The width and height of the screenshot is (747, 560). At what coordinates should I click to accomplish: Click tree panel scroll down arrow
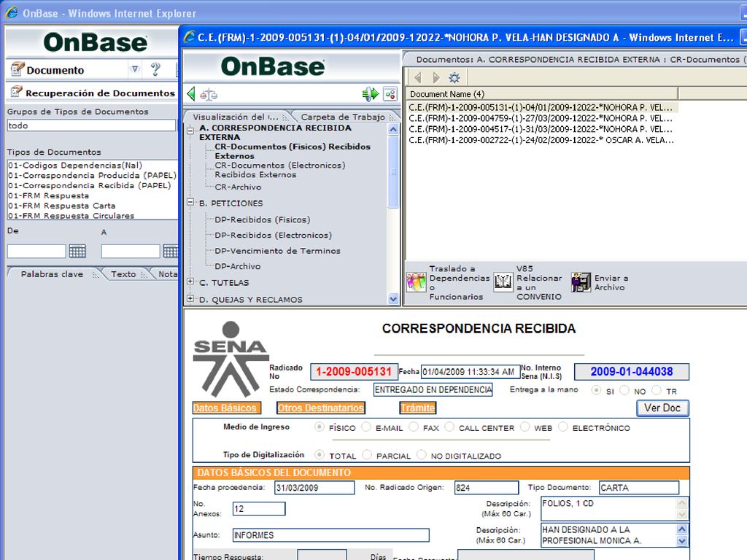393,299
